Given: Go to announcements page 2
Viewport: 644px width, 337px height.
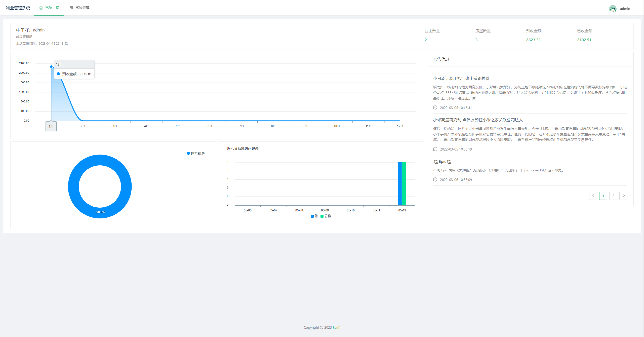Looking at the screenshot, I should (613, 196).
